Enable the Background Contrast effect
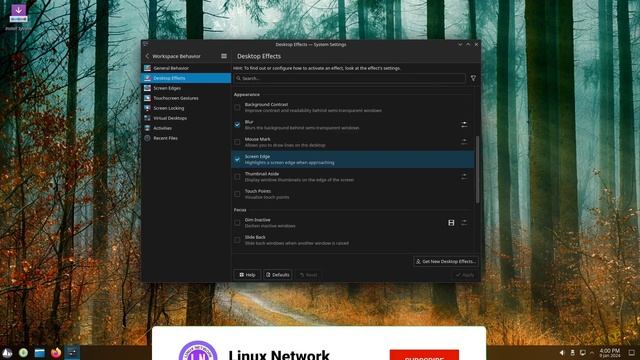Viewport: 640px width, 360px height. click(237, 107)
